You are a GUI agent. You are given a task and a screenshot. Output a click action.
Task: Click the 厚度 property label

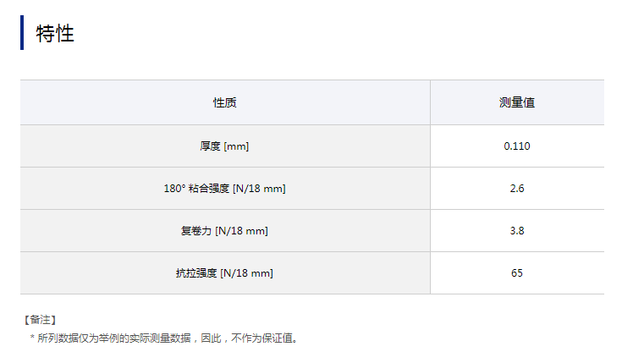(210, 146)
